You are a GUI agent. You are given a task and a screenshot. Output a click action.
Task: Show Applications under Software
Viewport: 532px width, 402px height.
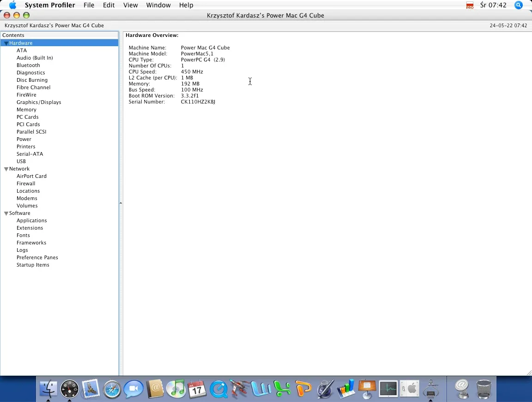pos(31,221)
